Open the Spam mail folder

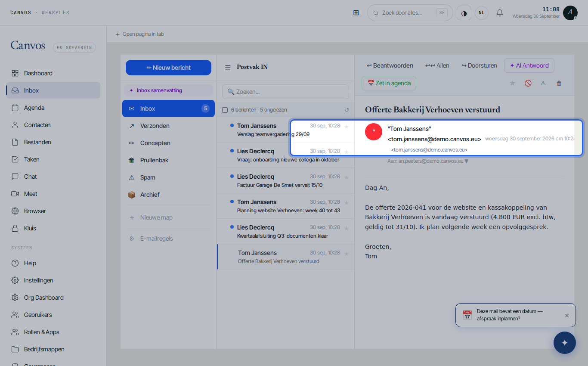pyautogui.click(x=168, y=177)
